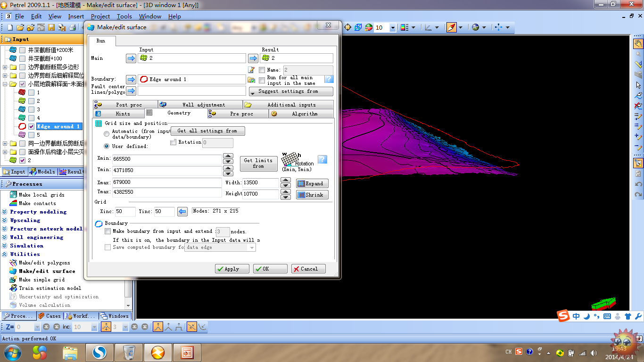
Task: Click the PowerPoint icon in taskbar
Action: [187, 352]
